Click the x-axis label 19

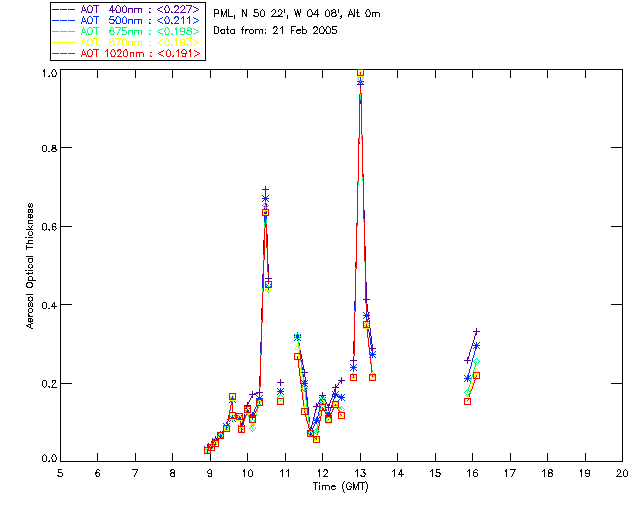click(x=585, y=473)
